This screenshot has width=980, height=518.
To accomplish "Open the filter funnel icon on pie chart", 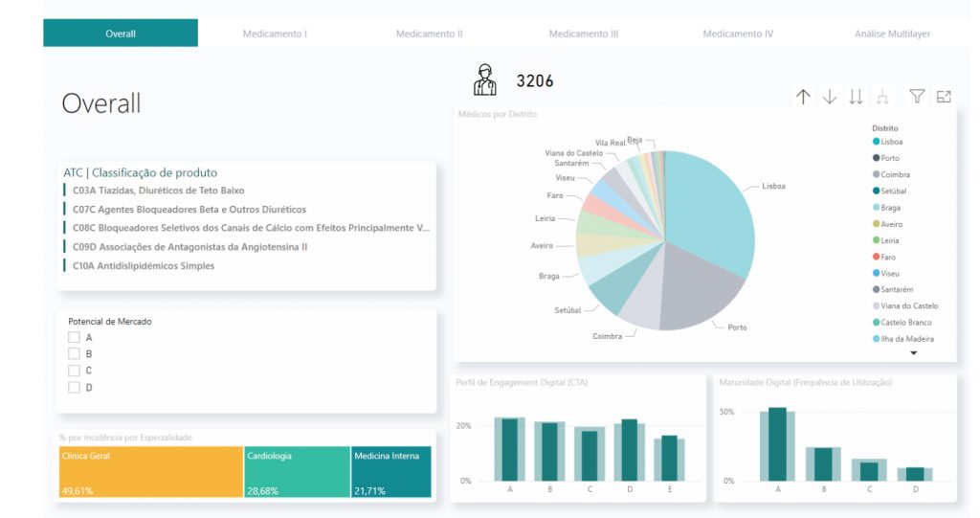I will point(917,96).
